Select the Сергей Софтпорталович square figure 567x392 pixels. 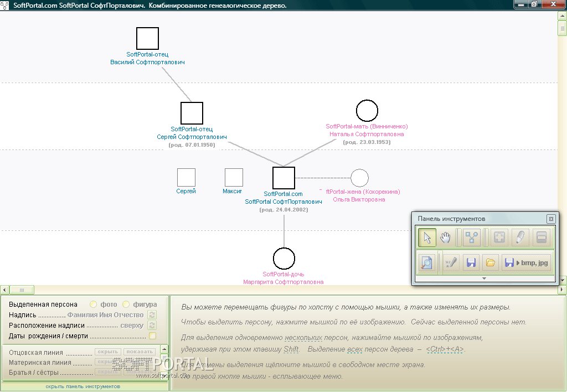point(192,113)
